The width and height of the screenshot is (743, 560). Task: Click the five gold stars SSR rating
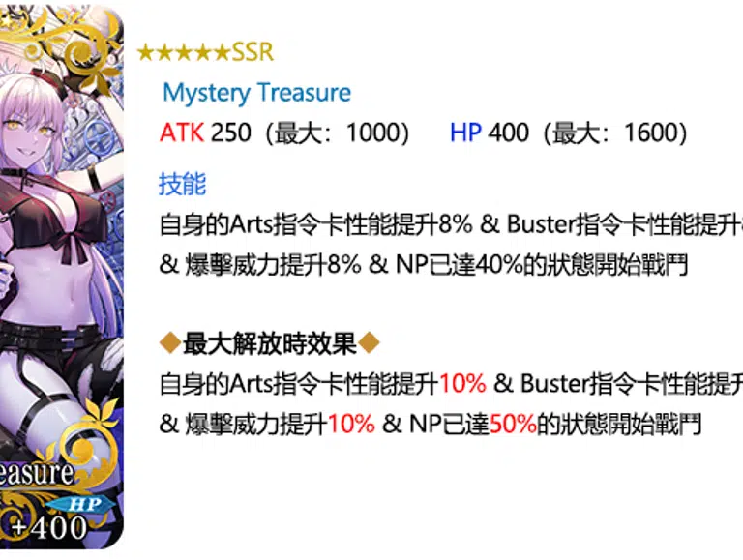(x=205, y=52)
